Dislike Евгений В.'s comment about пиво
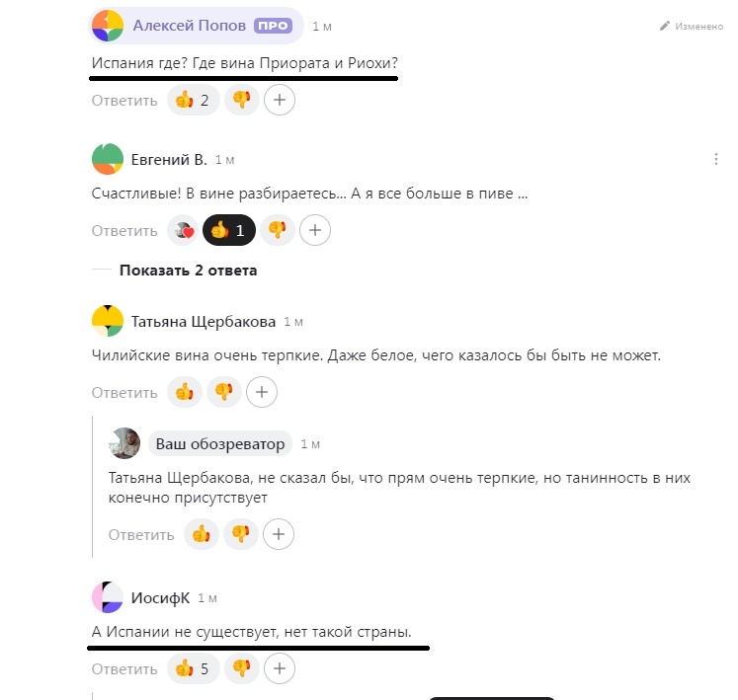The height and width of the screenshot is (700, 738). (x=278, y=230)
